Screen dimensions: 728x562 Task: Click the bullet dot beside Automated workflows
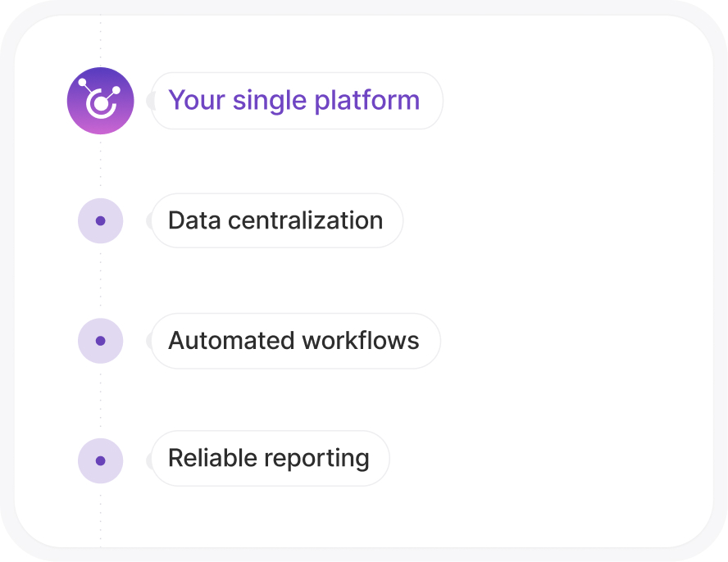(100, 341)
